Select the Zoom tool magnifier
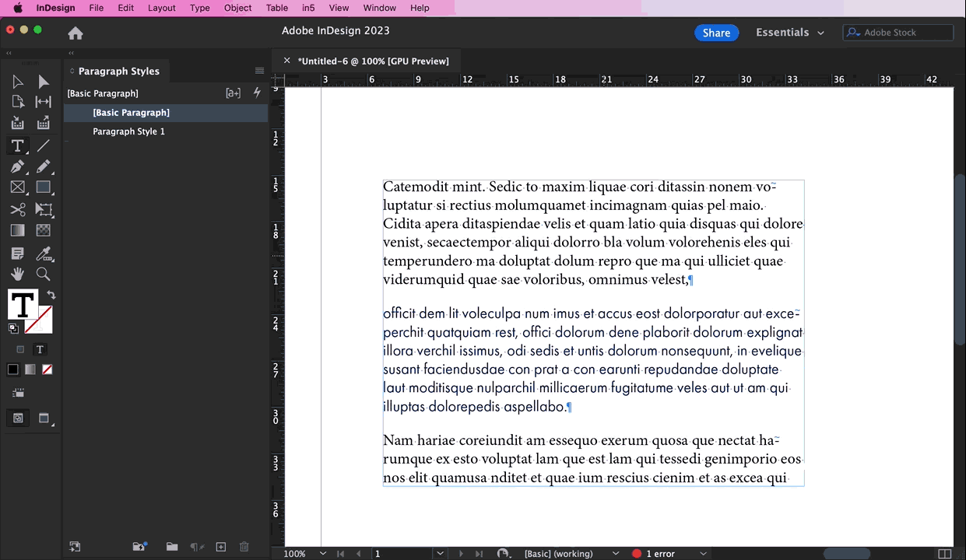 point(44,274)
